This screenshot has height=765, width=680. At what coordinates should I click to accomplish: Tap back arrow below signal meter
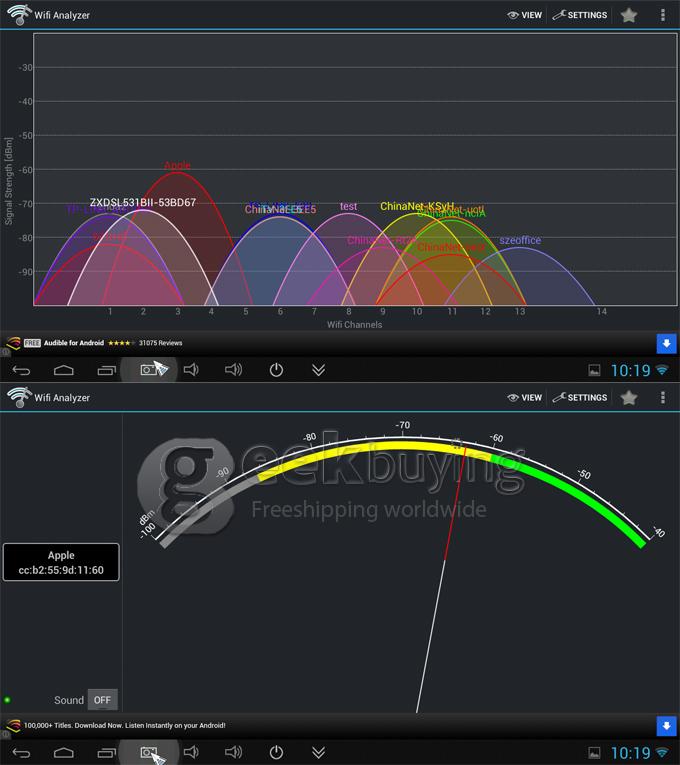21,753
